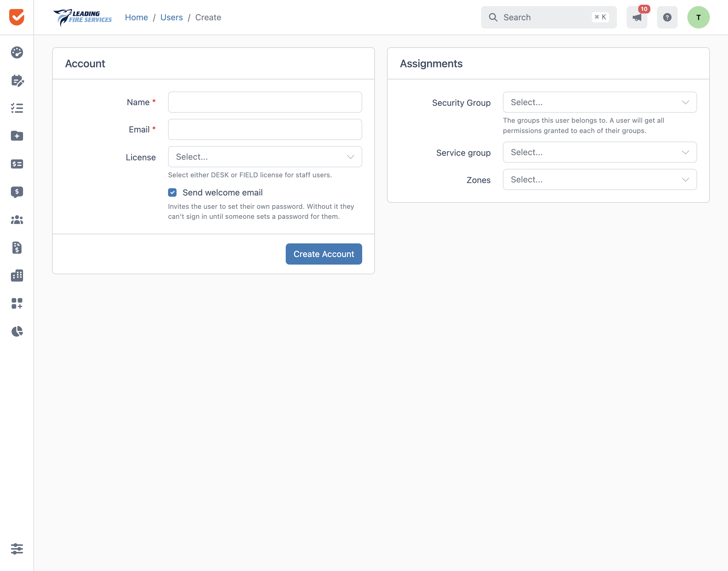Open the help question mark icon
This screenshot has height=571, width=728.
tap(667, 17)
